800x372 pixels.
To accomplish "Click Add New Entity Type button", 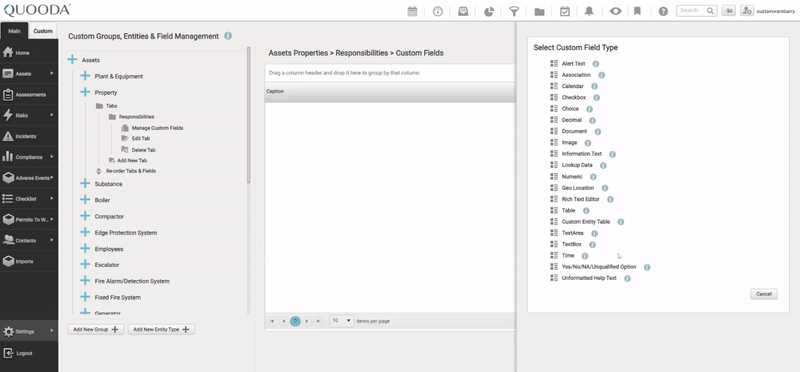I will coord(161,330).
